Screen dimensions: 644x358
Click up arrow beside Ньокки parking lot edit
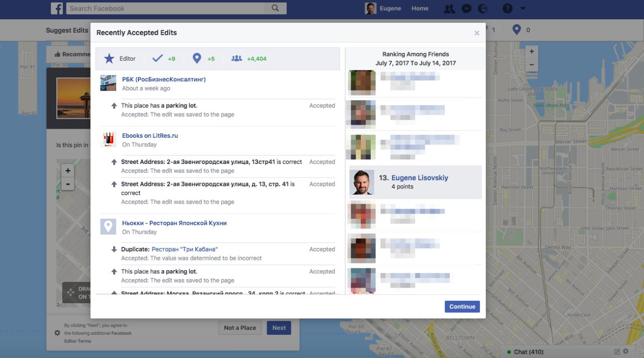click(x=114, y=272)
